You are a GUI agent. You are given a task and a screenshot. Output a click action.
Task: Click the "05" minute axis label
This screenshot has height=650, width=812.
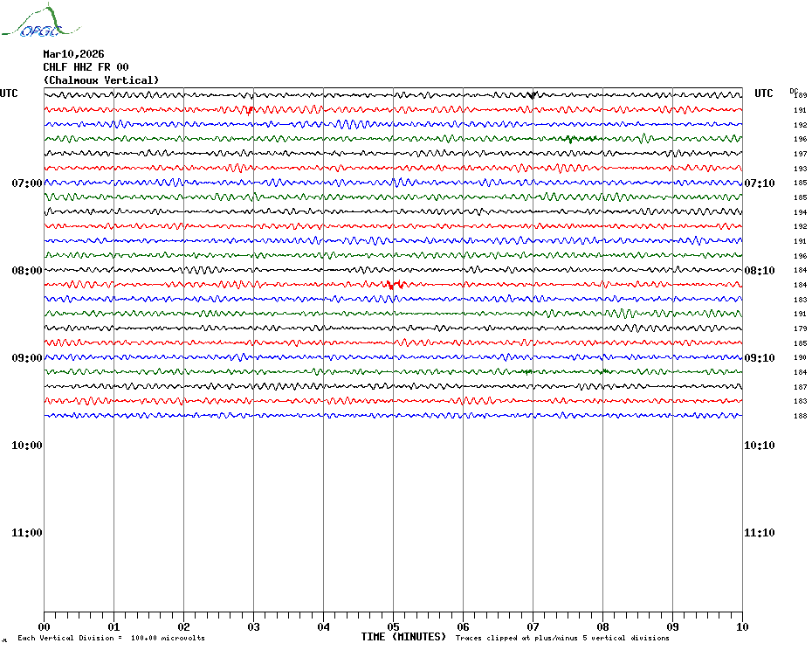(394, 627)
